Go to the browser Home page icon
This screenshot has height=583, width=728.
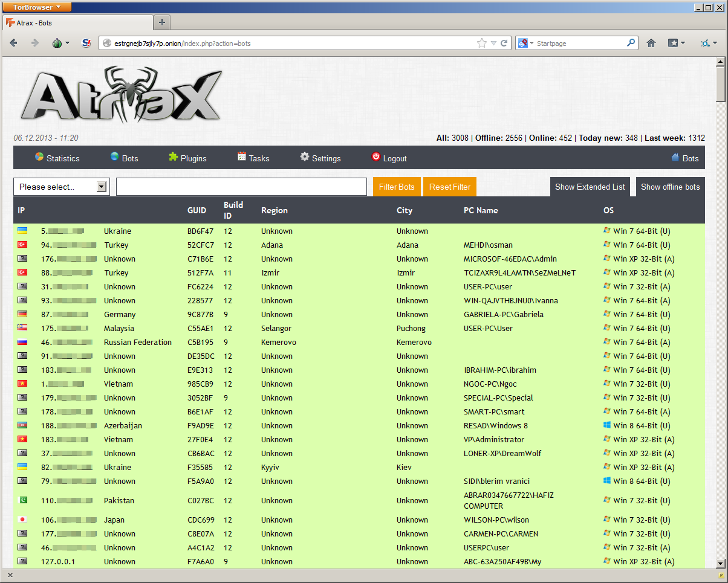[651, 43]
